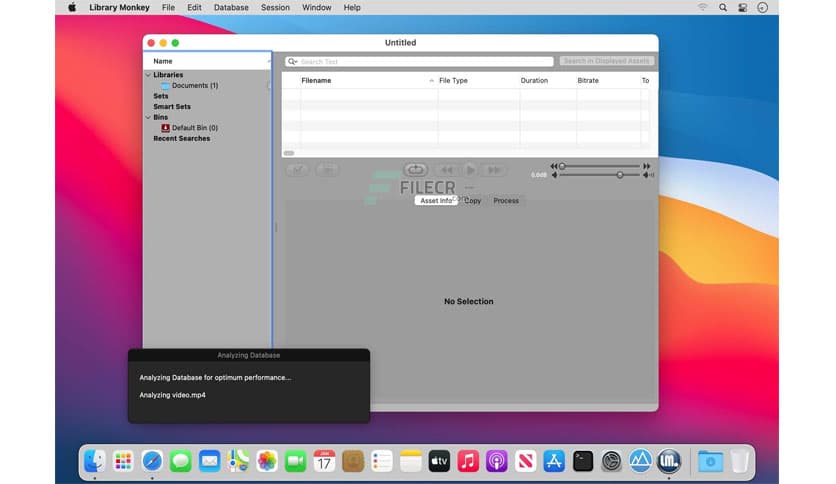
Task: Click the checkmark toolbar button
Action: click(298, 170)
